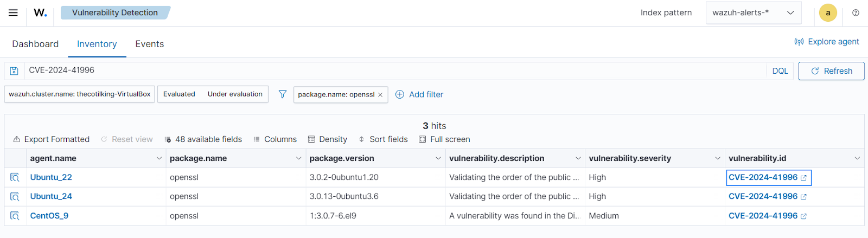Image resolution: width=868 pixels, height=238 pixels.
Task: Click the Explore agent link
Action: pyautogui.click(x=827, y=42)
